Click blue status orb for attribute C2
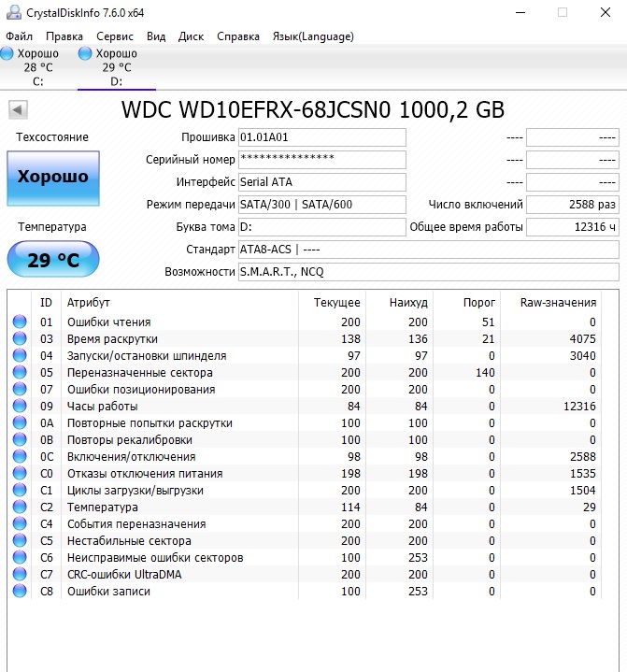627x672 pixels. pos(20,507)
